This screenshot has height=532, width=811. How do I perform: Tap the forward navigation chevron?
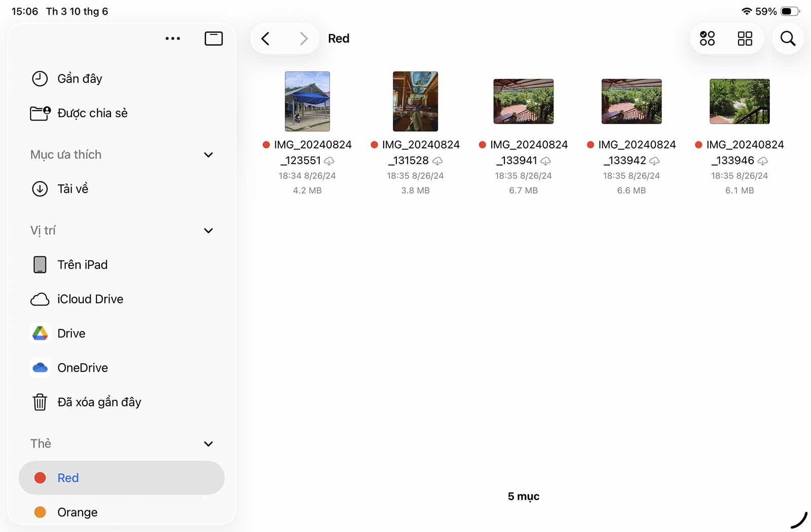pos(304,39)
